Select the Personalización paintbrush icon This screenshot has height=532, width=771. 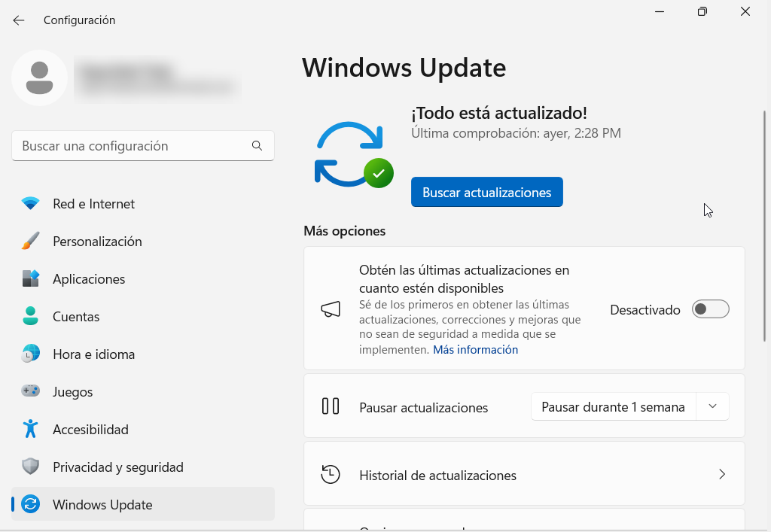(30, 241)
